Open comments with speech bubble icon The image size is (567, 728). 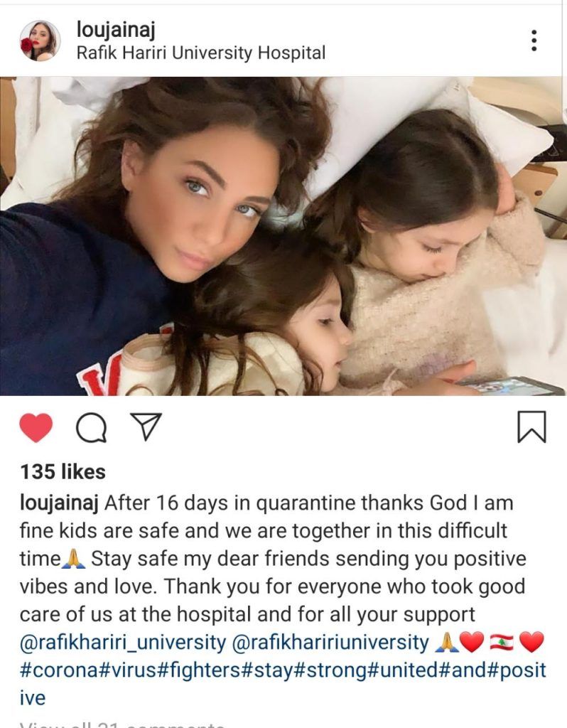click(92, 427)
